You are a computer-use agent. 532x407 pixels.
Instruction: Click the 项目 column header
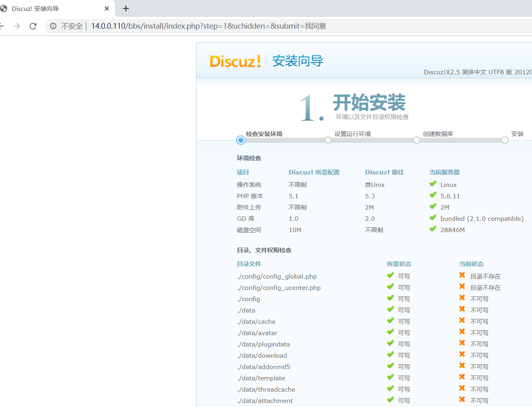243,172
